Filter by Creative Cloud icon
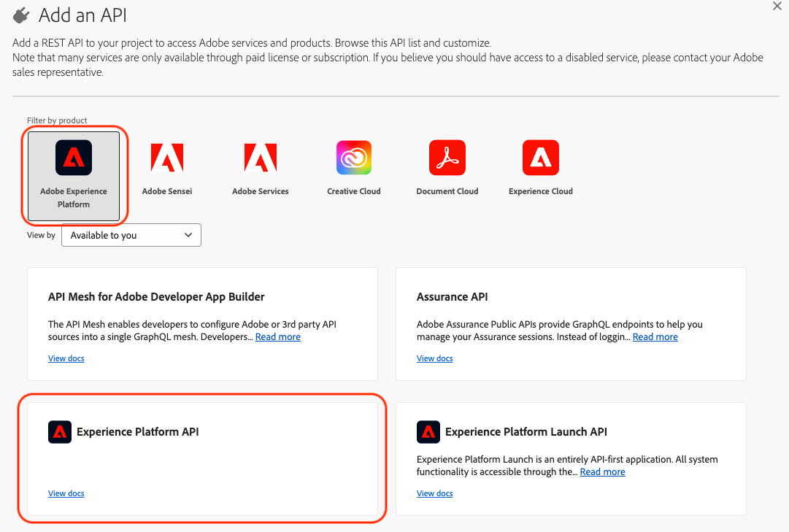This screenshot has height=532, width=789. [x=354, y=158]
